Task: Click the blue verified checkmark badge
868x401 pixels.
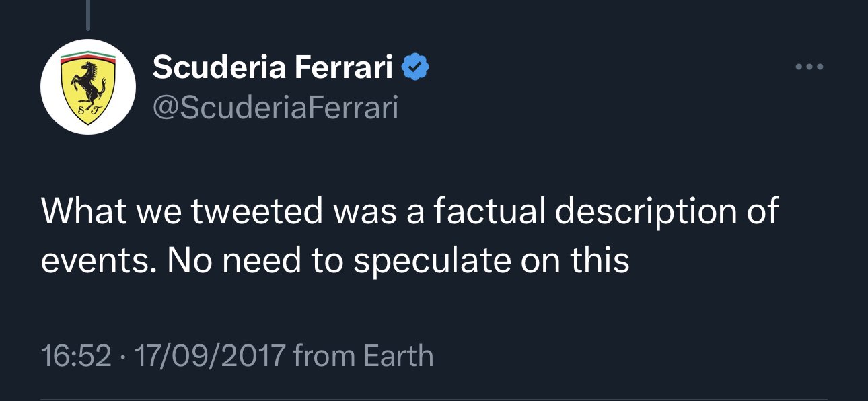Action: [x=415, y=67]
